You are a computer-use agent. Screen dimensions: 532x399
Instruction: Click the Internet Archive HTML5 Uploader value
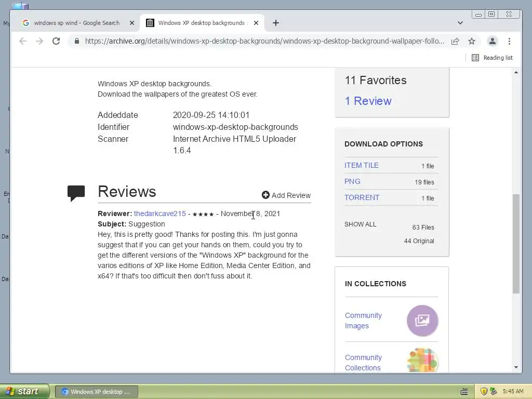234,144
